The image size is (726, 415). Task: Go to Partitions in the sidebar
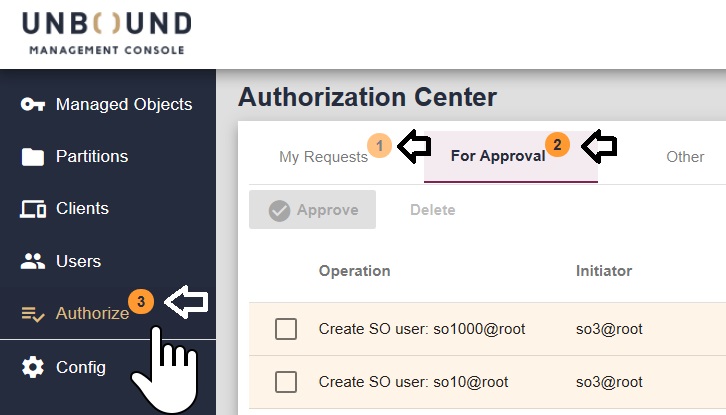click(x=92, y=157)
